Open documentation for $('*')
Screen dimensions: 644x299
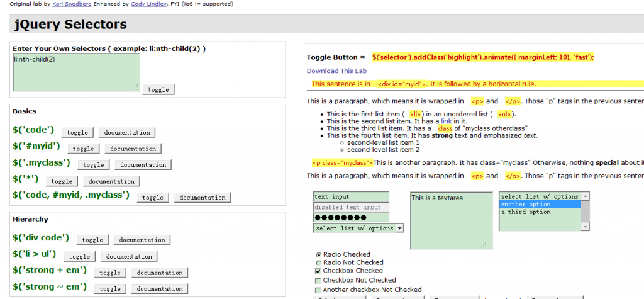(112, 181)
